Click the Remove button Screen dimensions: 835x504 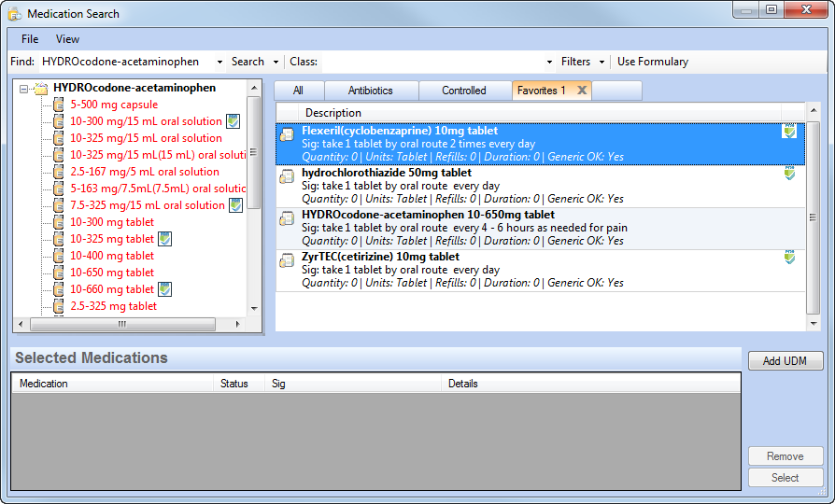click(785, 456)
